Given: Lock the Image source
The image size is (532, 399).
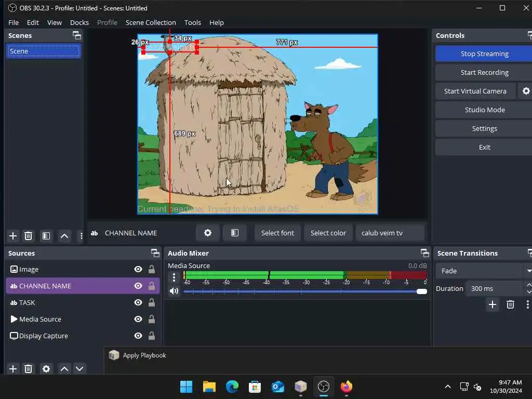Looking at the screenshot, I should (152, 270).
